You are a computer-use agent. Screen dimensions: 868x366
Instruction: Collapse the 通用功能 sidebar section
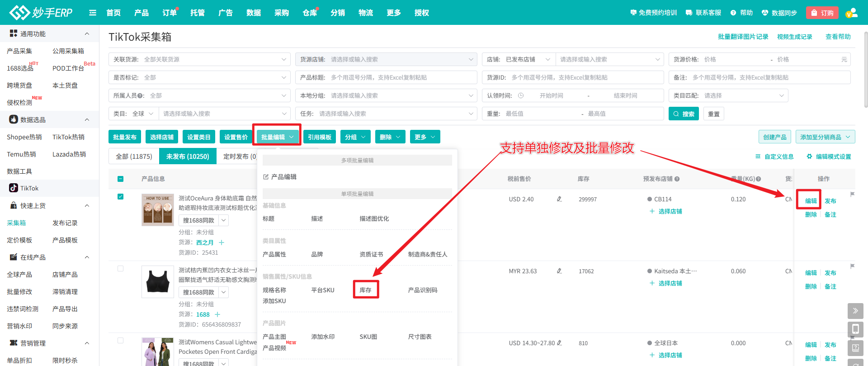pyautogui.click(x=87, y=34)
